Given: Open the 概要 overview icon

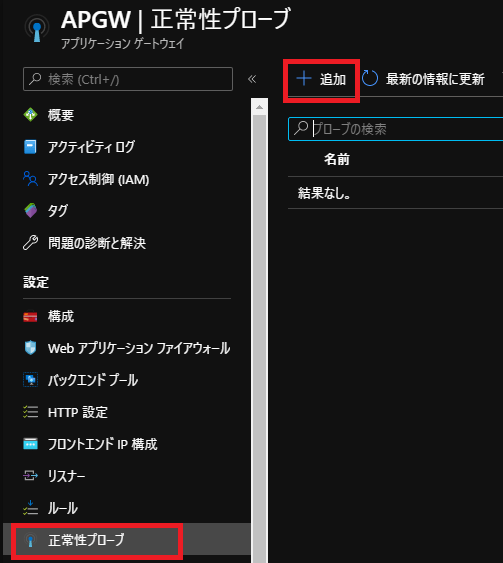Looking at the screenshot, I should click(x=31, y=115).
